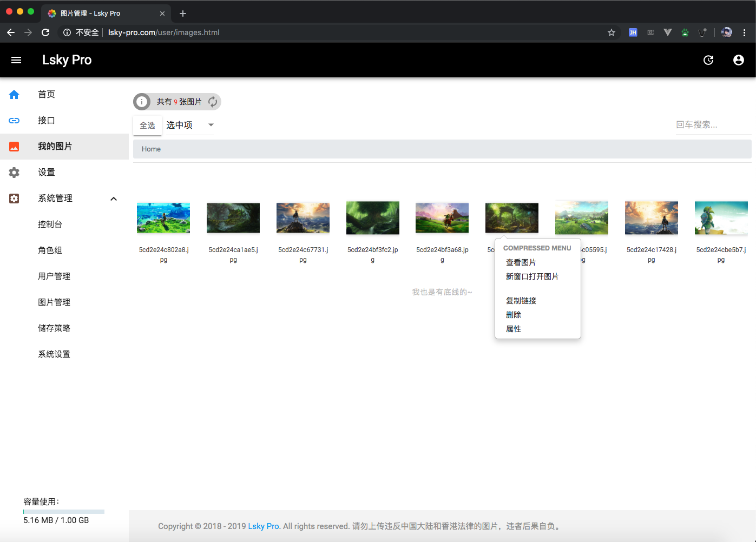Open the 5cd2e24c802a8.jpg thumbnail
Viewport: 756px width, 542px height.
pos(163,217)
